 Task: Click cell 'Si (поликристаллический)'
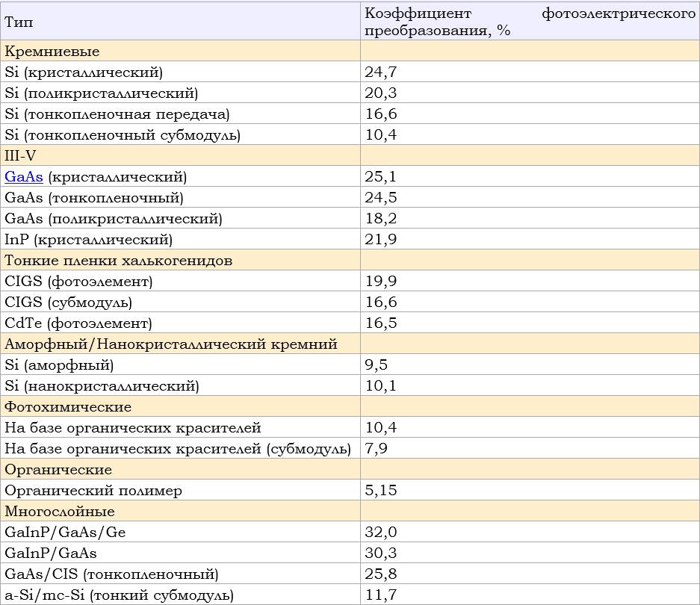tap(180, 93)
